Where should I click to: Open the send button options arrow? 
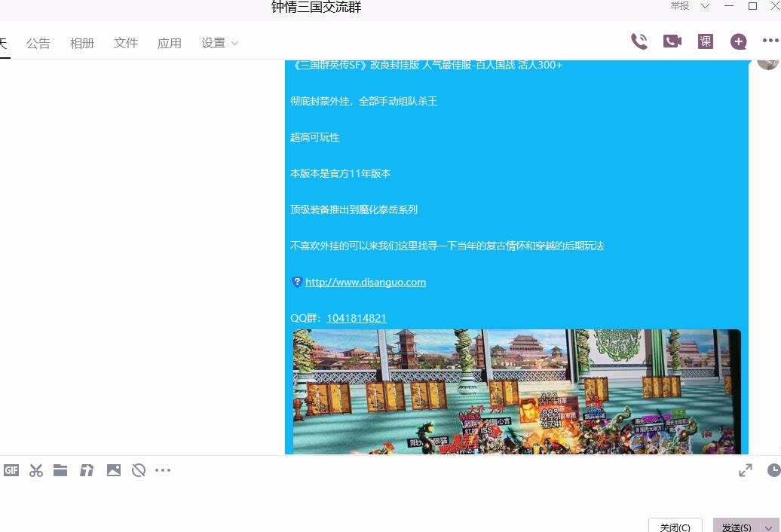(x=770, y=527)
